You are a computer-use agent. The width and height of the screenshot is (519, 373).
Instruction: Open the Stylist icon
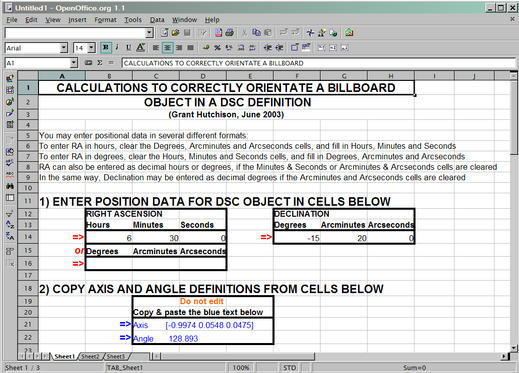pos(322,33)
